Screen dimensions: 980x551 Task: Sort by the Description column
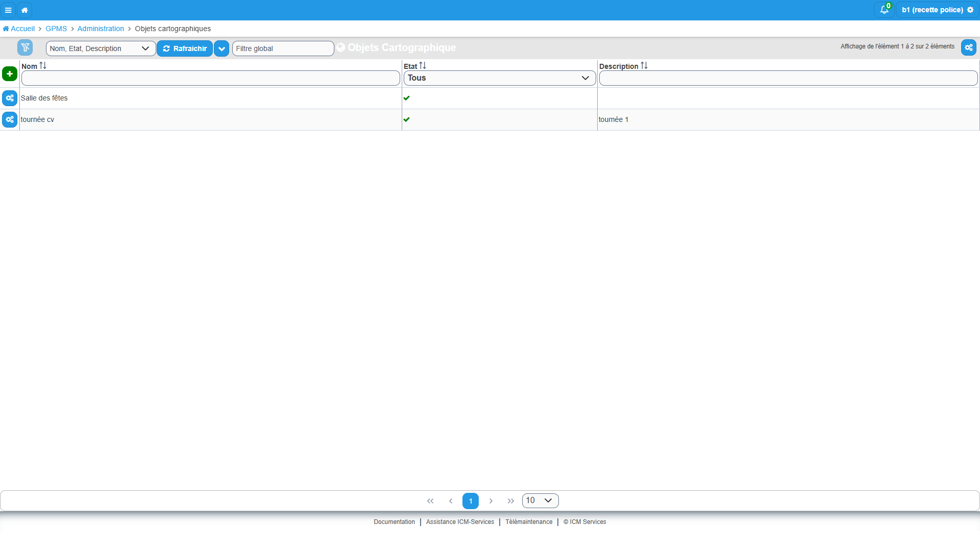point(644,66)
